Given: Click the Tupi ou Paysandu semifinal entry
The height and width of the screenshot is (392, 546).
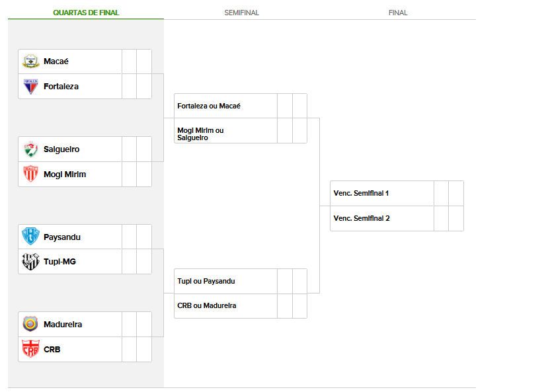Looking at the screenshot, I should point(206,281).
